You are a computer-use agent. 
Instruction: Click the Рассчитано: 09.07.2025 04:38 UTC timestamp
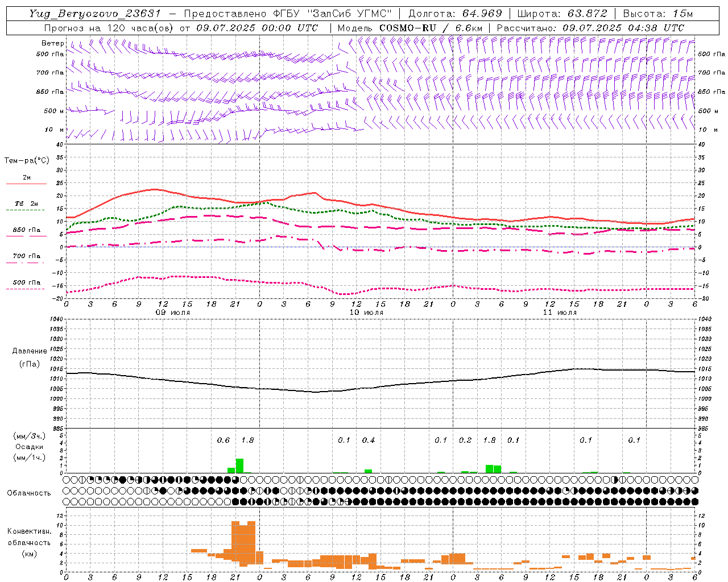pyautogui.click(x=590, y=28)
